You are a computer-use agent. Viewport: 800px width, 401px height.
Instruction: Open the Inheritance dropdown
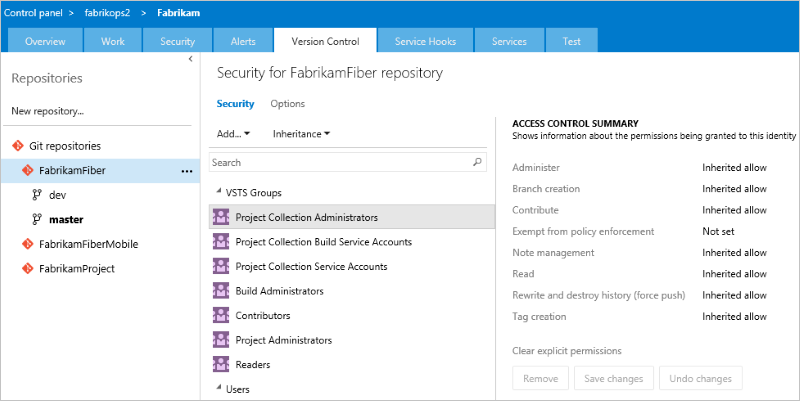click(x=301, y=133)
